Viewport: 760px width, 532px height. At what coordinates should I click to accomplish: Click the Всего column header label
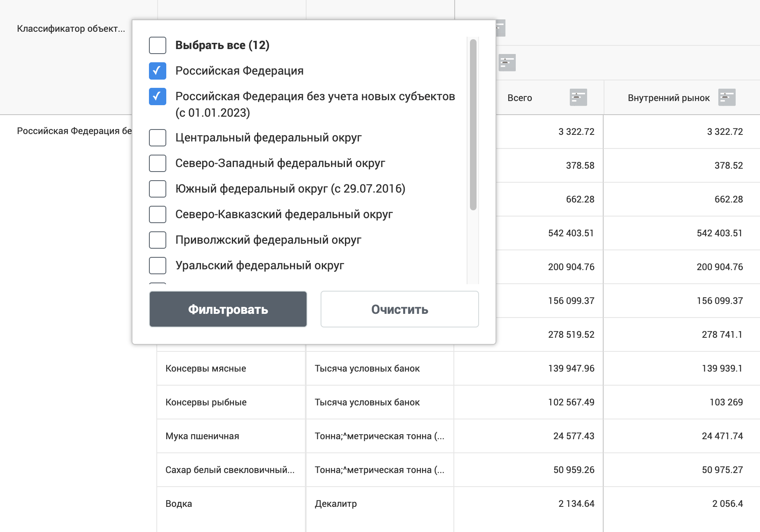coord(519,98)
